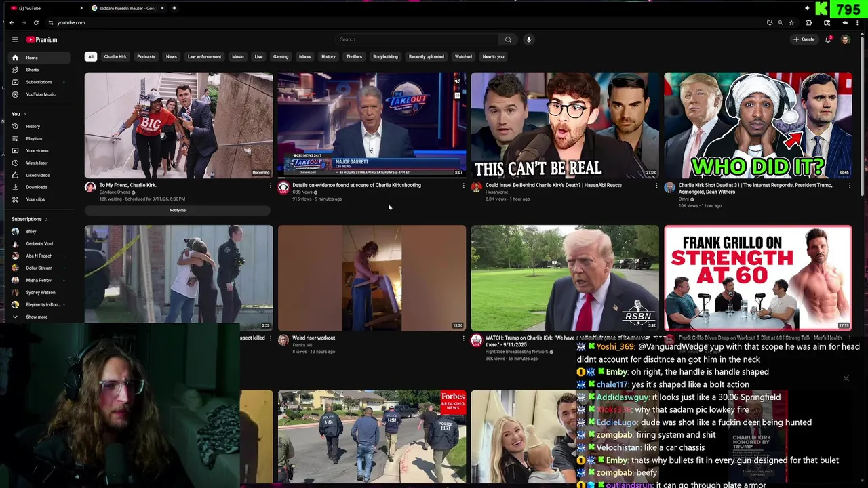868x488 pixels.
Task: Bookmark this page with star icon
Action: (x=791, y=22)
